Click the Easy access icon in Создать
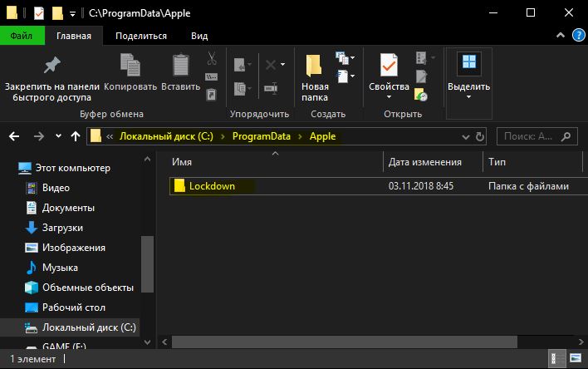The image size is (588, 369). (x=342, y=76)
